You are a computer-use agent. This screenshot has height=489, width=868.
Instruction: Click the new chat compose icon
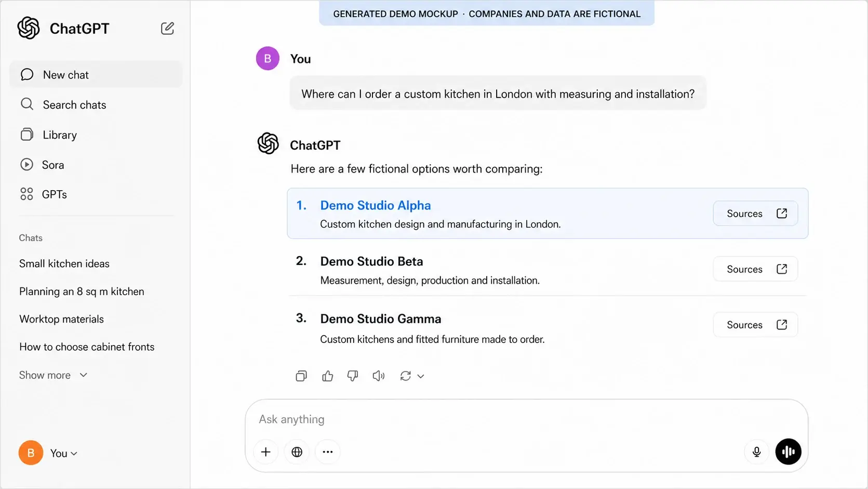pyautogui.click(x=167, y=28)
